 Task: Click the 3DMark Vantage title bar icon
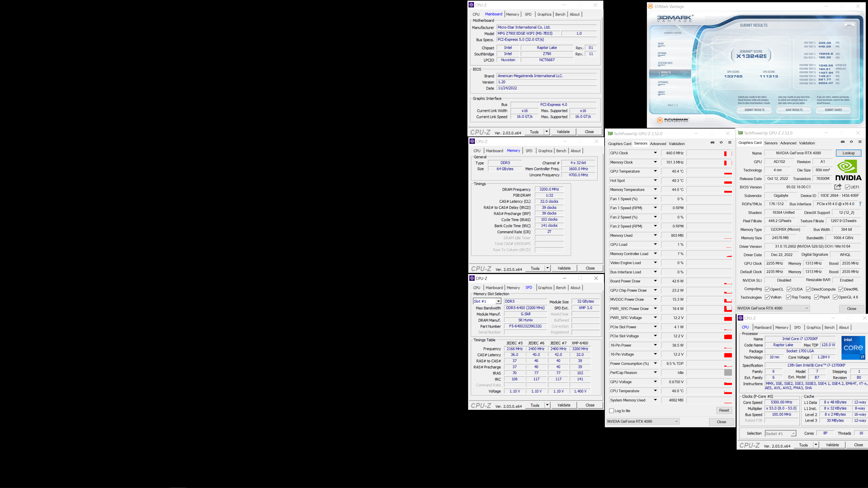pos(650,6)
